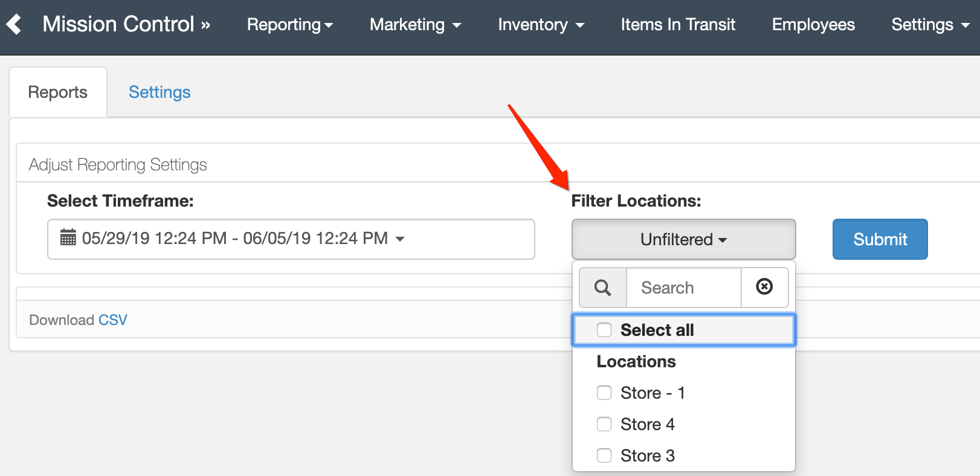Check the Store 3 checkbox
Image resolution: width=980 pixels, height=476 pixels.
(604, 455)
